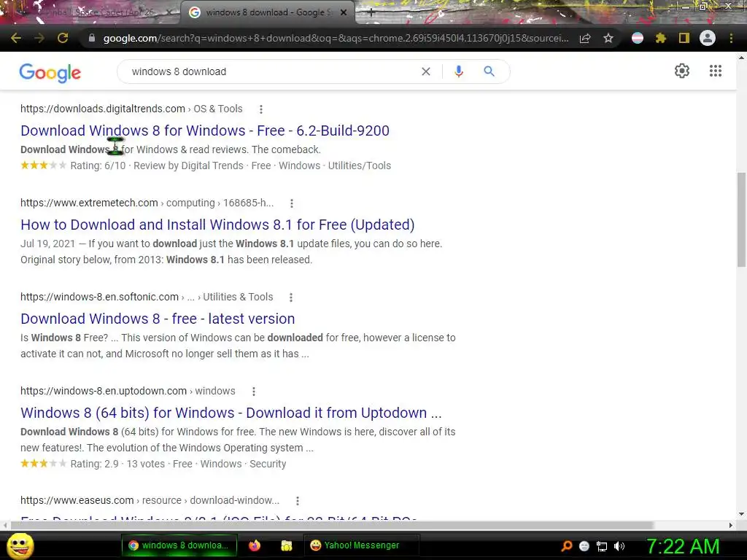
Task: Toggle the browser side panel
Action: (x=684, y=38)
